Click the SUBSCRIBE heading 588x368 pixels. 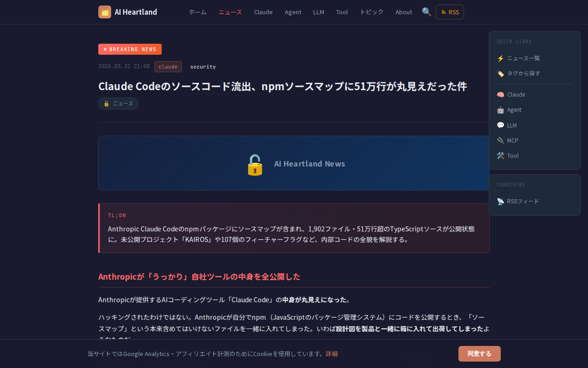511,185
